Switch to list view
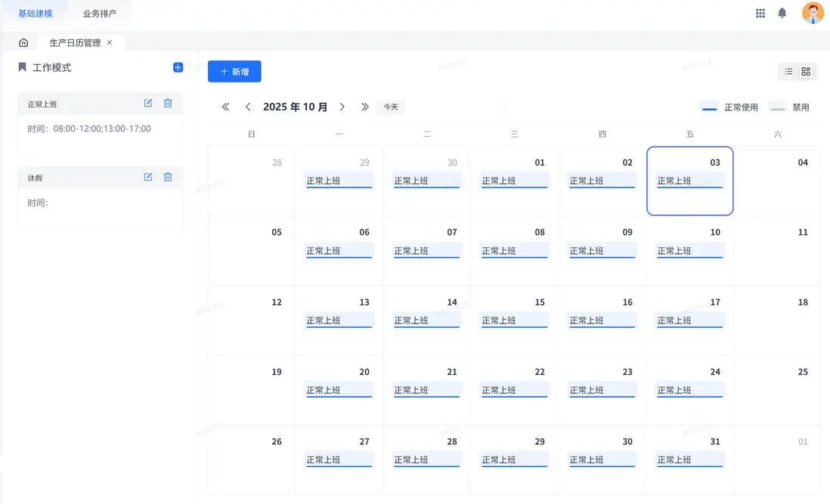 pos(788,72)
